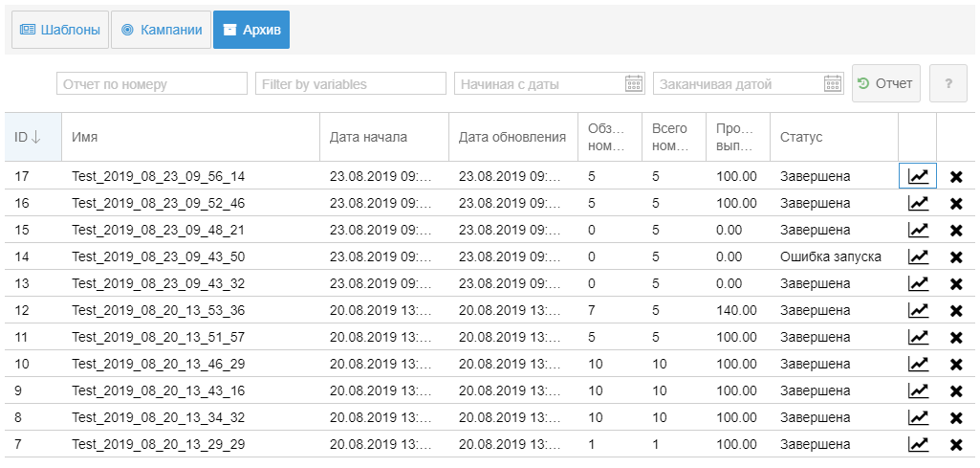Click delete cross for ID 13 row
980x468 pixels.
(956, 283)
